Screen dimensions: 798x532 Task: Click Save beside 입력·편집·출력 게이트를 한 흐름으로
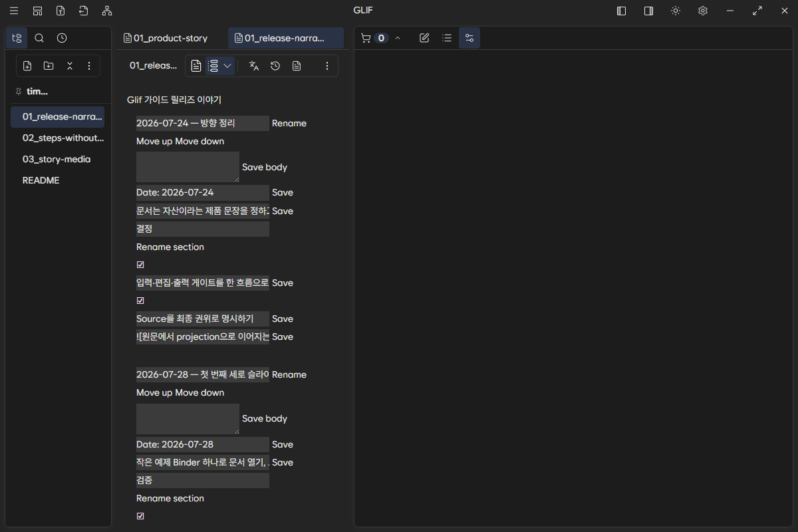pos(283,283)
